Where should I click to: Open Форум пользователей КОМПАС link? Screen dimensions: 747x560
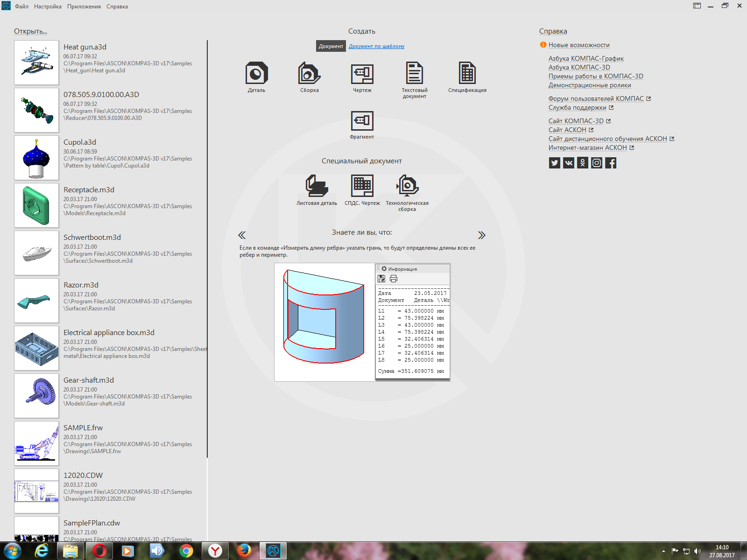pos(596,98)
